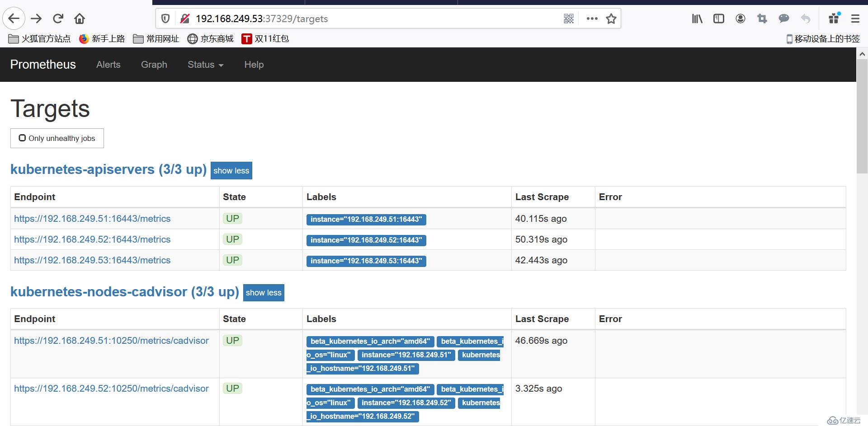This screenshot has height=426, width=868.
Task: Open 新手上路 bookmark
Action: click(102, 39)
